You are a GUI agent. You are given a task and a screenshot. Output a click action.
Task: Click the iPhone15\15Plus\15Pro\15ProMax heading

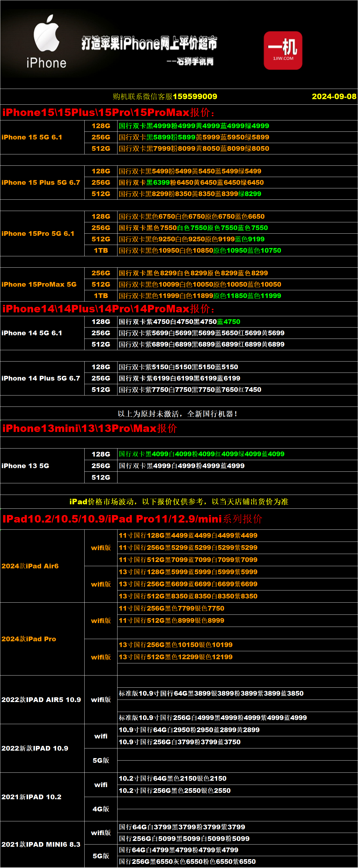pyautogui.click(x=109, y=112)
